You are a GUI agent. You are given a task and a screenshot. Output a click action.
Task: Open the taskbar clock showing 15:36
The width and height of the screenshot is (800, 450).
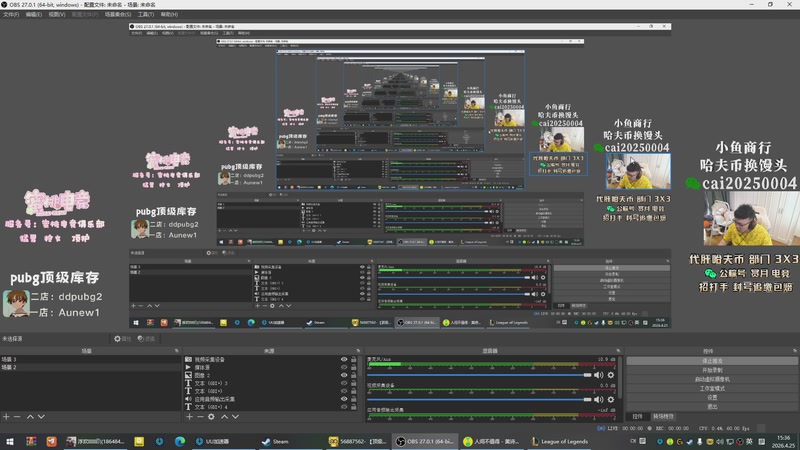[x=783, y=441]
